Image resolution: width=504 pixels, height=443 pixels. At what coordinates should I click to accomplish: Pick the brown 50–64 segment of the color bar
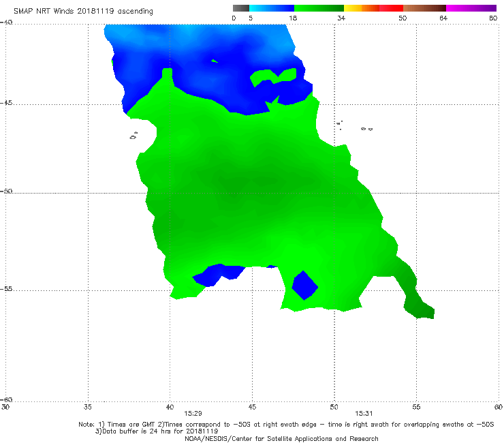point(424,8)
